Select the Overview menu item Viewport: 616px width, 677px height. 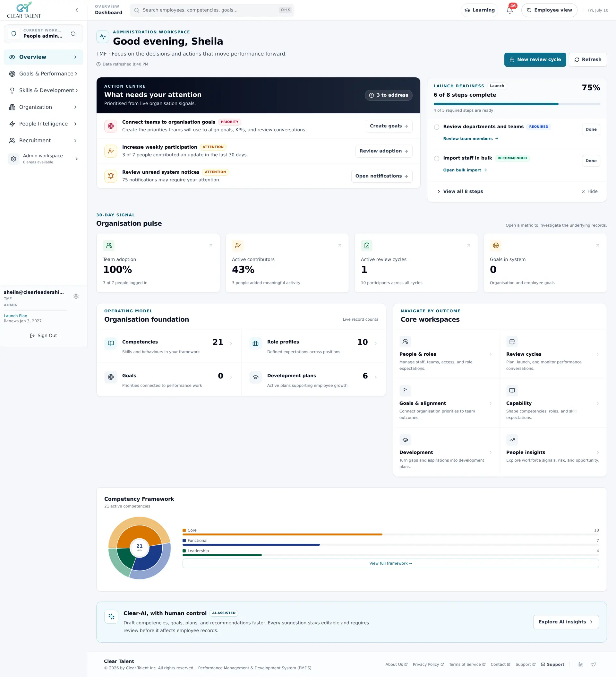[x=43, y=57]
